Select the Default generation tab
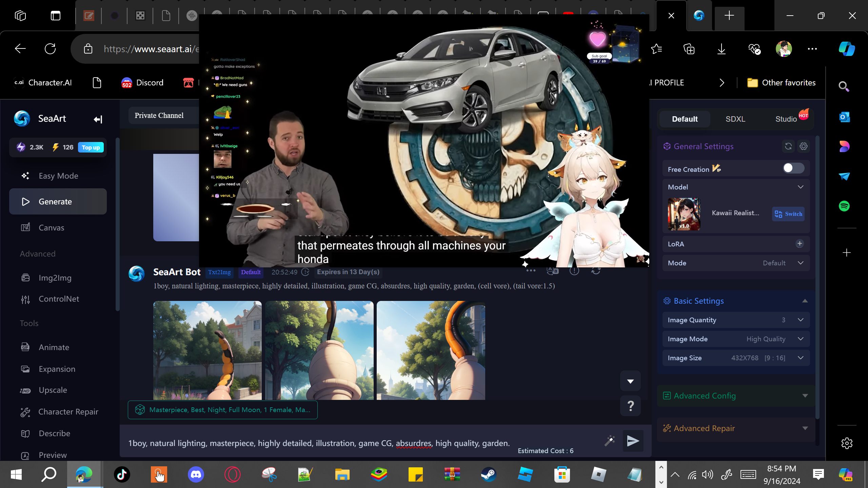The height and width of the screenshot is (488, 868). coord(685,119)
